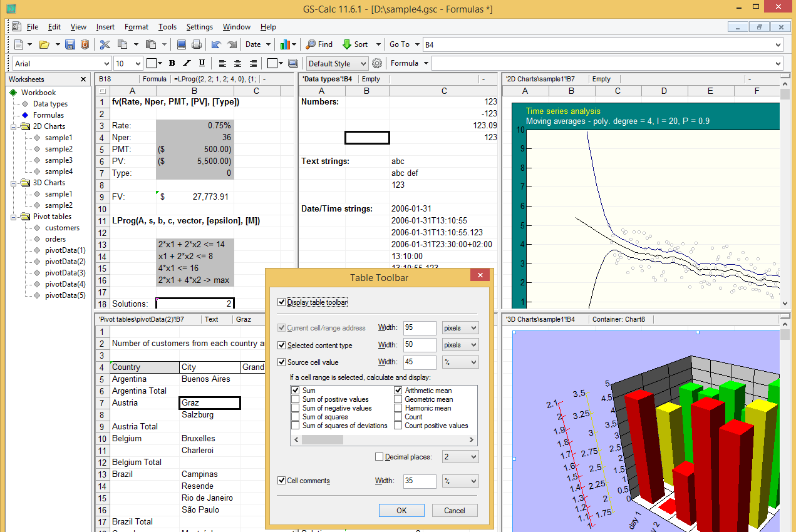796x532 pixels.
Task: Click the Paste clipboard icon
Action: 150,44
